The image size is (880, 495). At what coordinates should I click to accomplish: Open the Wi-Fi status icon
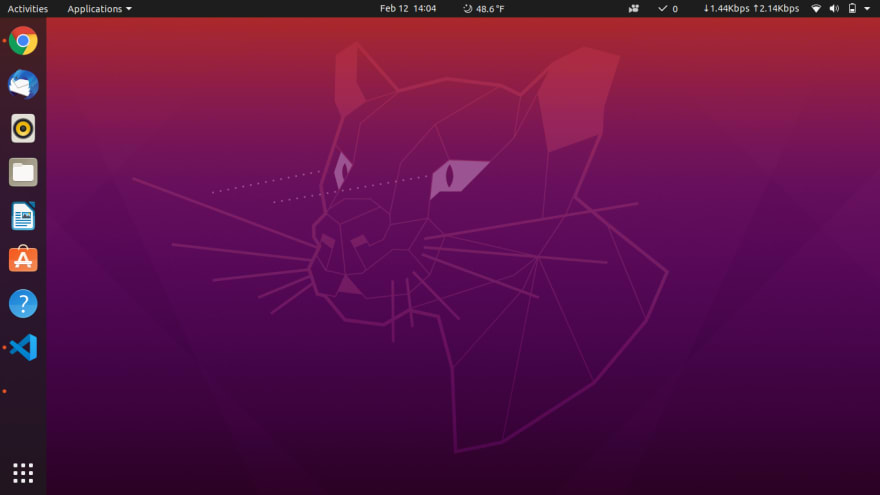816,8
